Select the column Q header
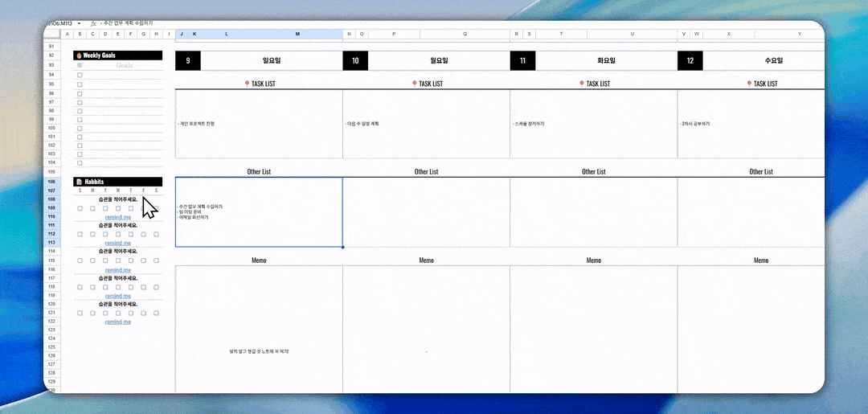The image size is (868, 414). click(x=465, y=34)
